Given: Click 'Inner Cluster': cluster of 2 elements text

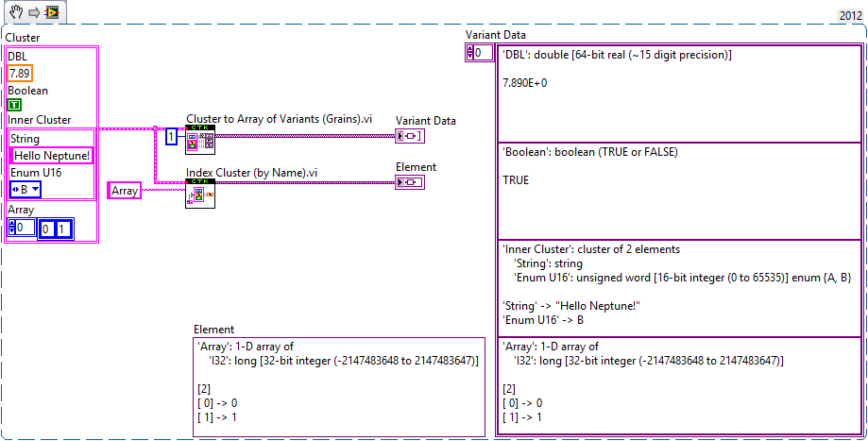Looking at the screenshot, I should (591, 249).
